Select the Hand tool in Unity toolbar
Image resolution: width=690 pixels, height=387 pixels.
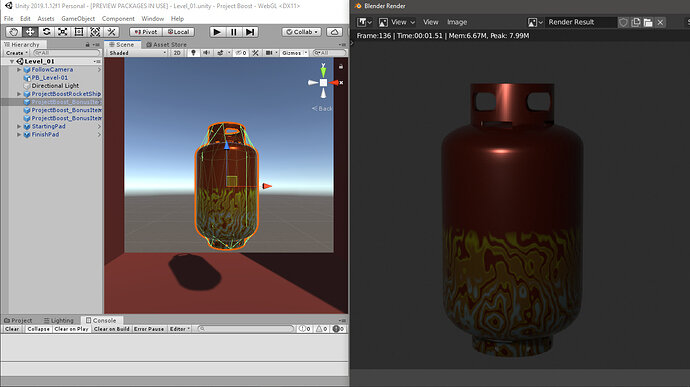click(14, 32)
